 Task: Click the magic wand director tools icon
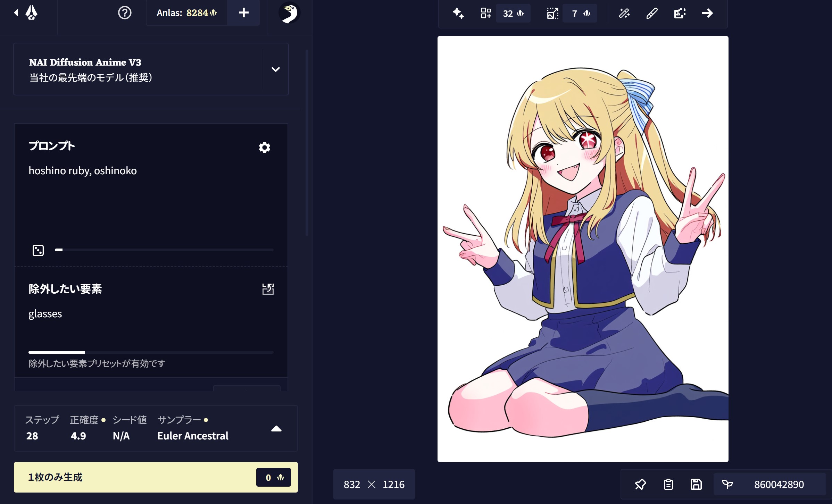tap(624, 13)
